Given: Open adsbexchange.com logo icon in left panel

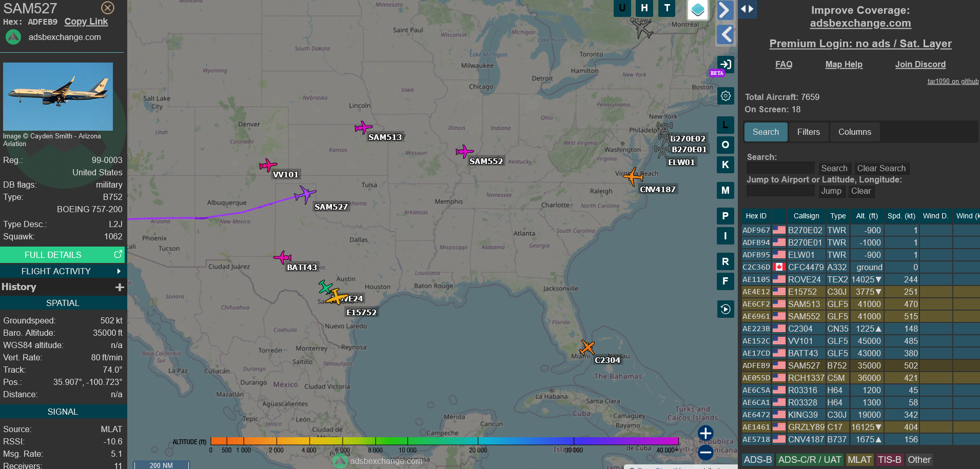Looking at the screenshot, I should click(13, 37).
